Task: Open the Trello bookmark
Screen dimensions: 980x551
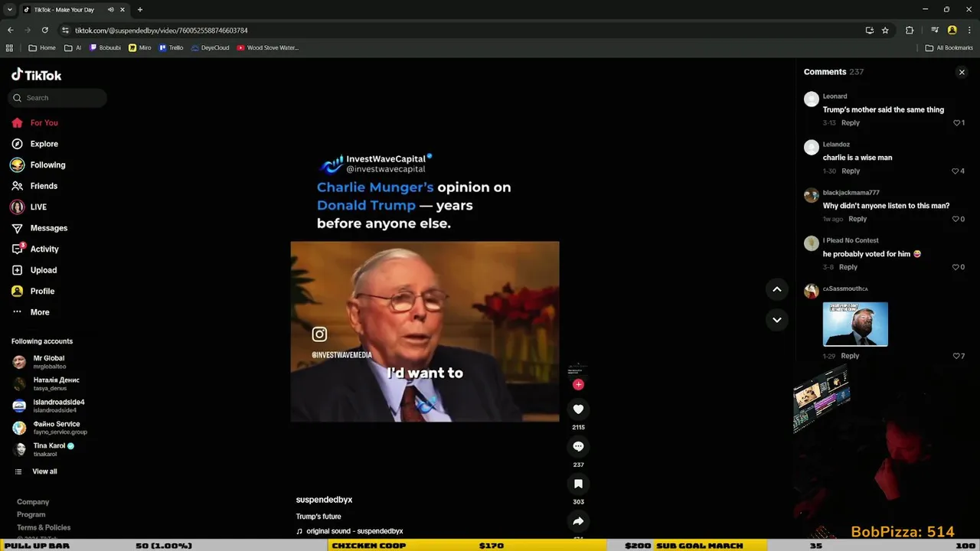Action: click(x=171, y=47)
